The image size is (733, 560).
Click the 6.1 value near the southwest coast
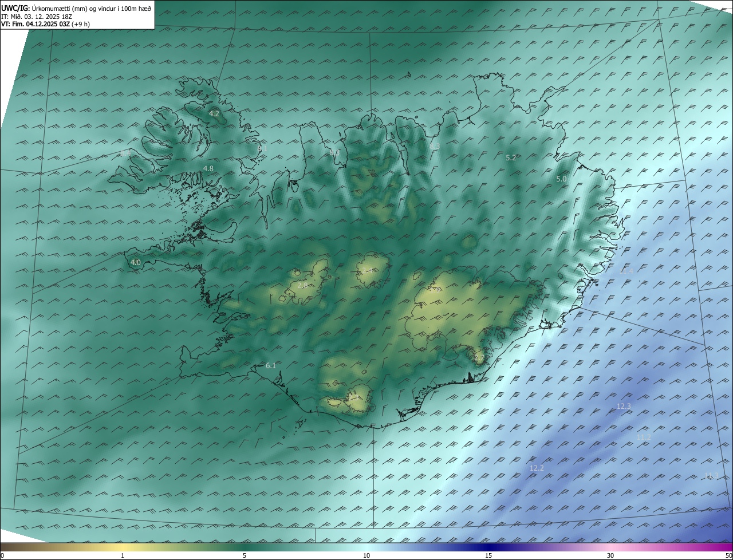[x=271, y=365]
